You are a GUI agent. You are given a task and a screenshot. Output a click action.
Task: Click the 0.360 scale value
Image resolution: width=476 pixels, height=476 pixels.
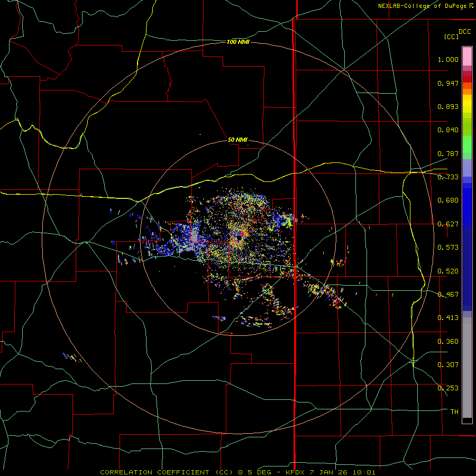point(448,342)
